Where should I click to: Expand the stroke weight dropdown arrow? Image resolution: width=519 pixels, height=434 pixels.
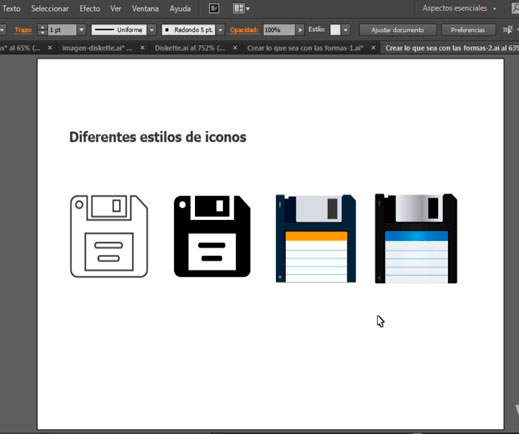(x=81, y=30)
